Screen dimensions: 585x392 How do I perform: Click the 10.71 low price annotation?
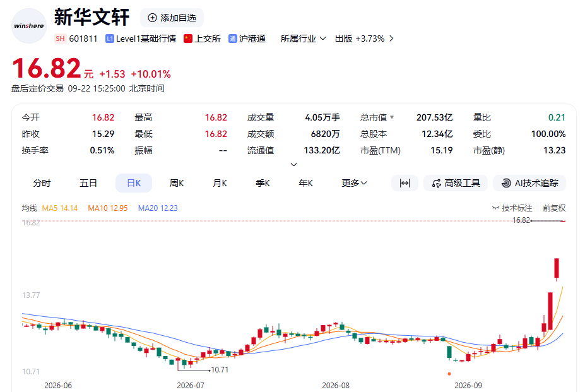pyautogui.click(x=220, y=370)
